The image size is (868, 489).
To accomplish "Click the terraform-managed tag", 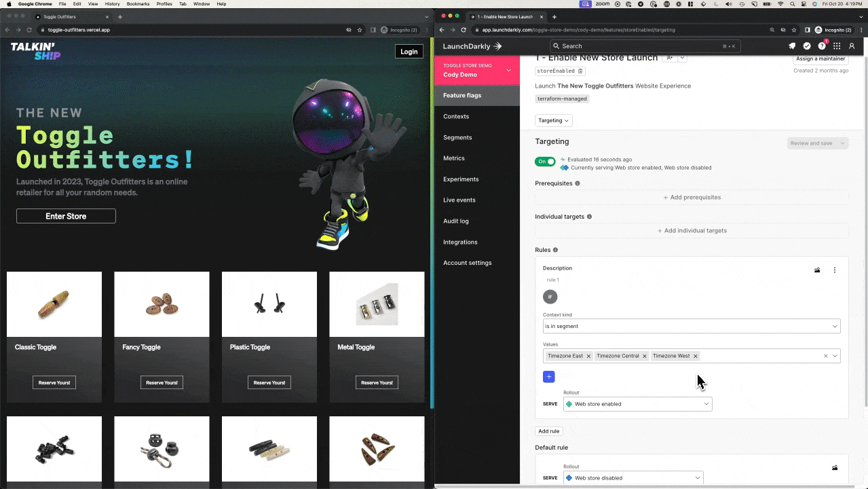I will (562, 98).
